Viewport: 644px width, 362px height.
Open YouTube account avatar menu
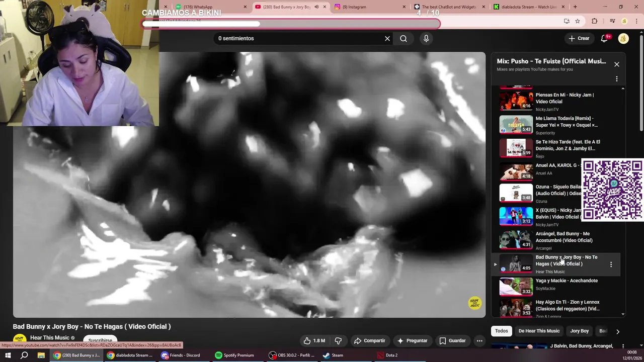[x=623, y=38]
